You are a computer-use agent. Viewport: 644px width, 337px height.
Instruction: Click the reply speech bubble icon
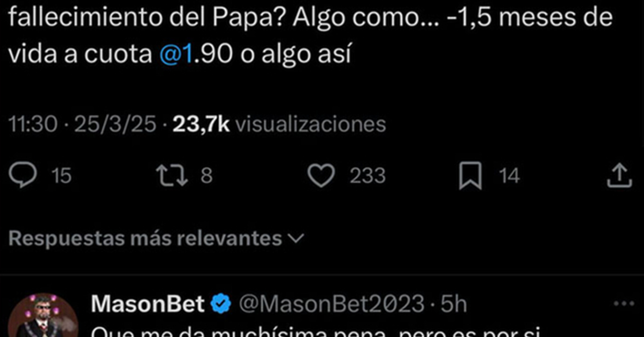tap(22, 175)
